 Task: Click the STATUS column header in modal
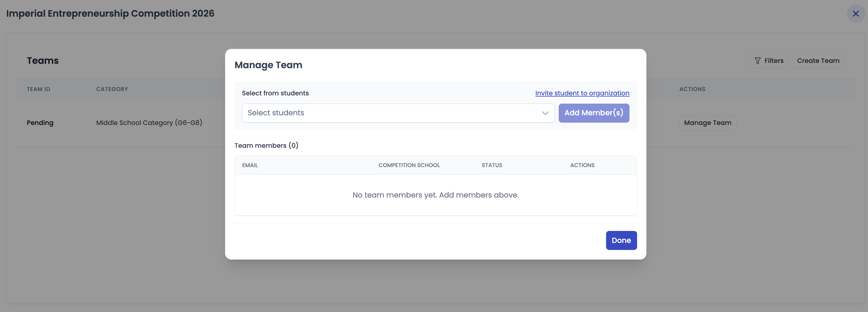click(x=492, y=165)
